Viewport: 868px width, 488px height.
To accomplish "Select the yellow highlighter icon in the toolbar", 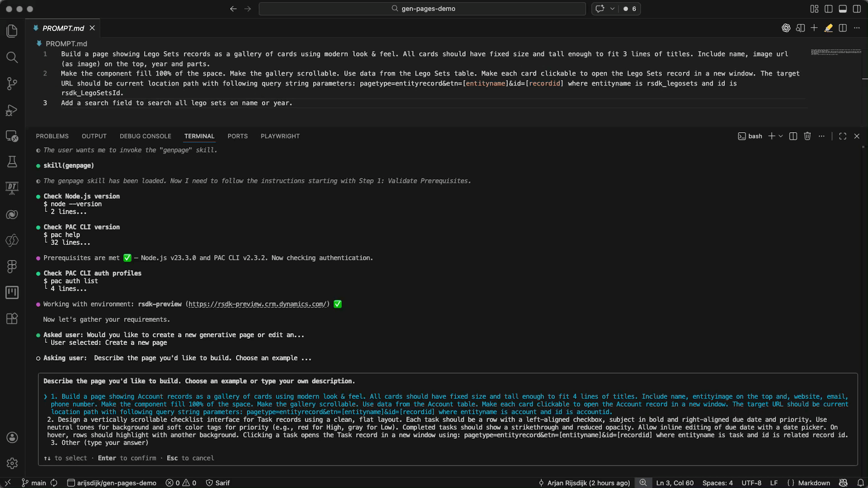I will point(829,28).
